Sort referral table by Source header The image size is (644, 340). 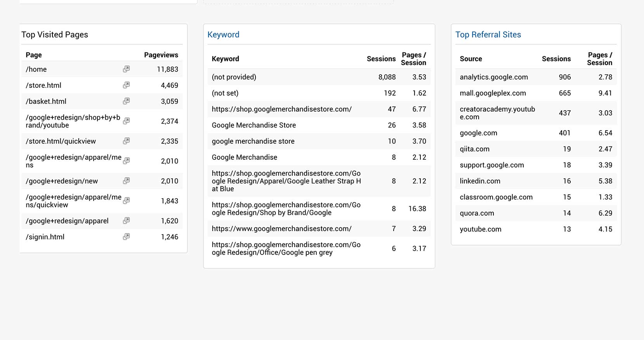[x=471, y=59]
